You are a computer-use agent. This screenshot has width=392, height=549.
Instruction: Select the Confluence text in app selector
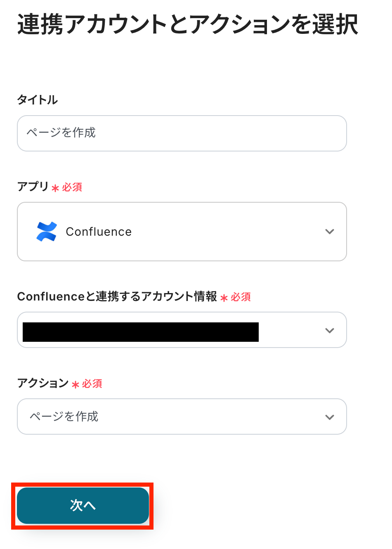[99, 232]
